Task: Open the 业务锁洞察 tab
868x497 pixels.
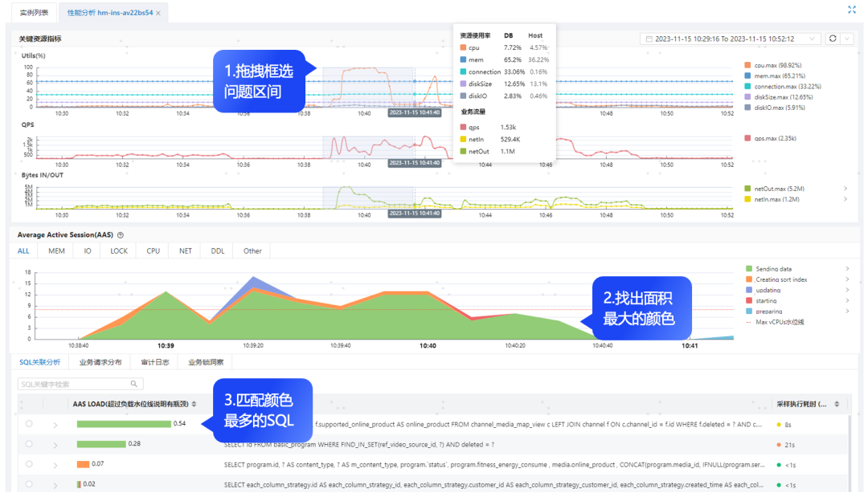Action: click(206, 362)
